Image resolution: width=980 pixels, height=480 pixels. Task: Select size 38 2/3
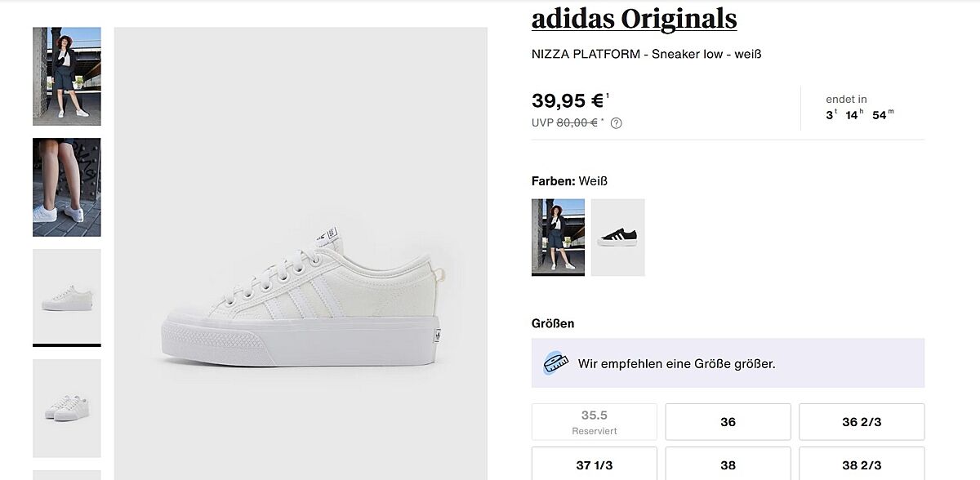point(861,464)
